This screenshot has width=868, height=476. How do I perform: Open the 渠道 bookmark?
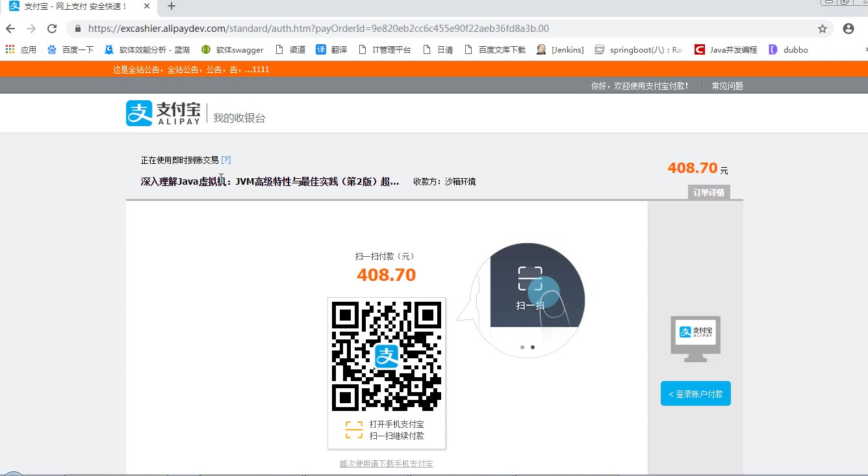290,49
